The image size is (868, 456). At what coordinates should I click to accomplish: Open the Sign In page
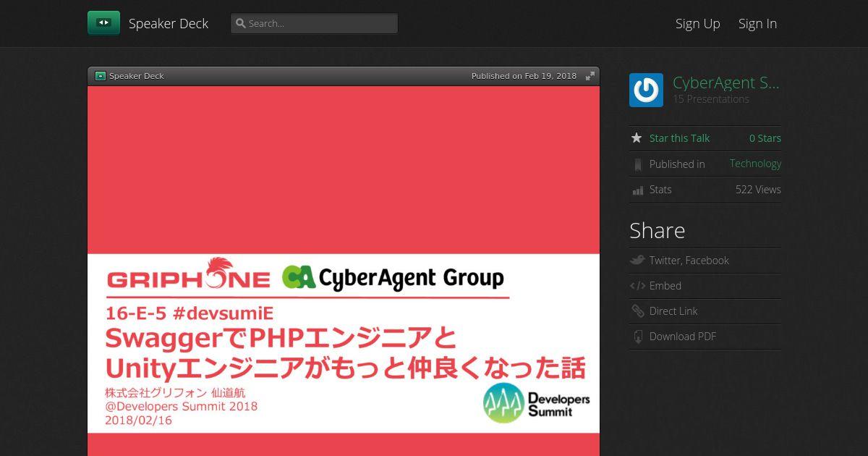(x=757, y=23)
